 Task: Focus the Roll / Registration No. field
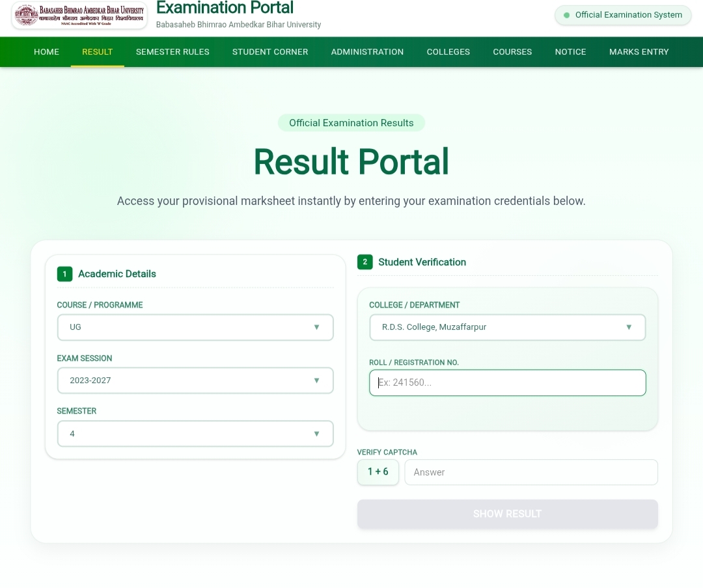click(508, 382)
